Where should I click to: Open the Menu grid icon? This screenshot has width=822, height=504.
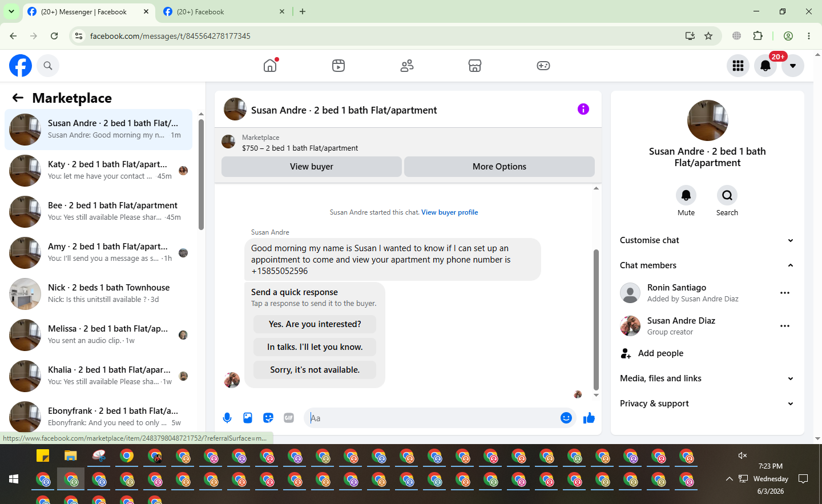pyautogui.click(x=738, y=66)
